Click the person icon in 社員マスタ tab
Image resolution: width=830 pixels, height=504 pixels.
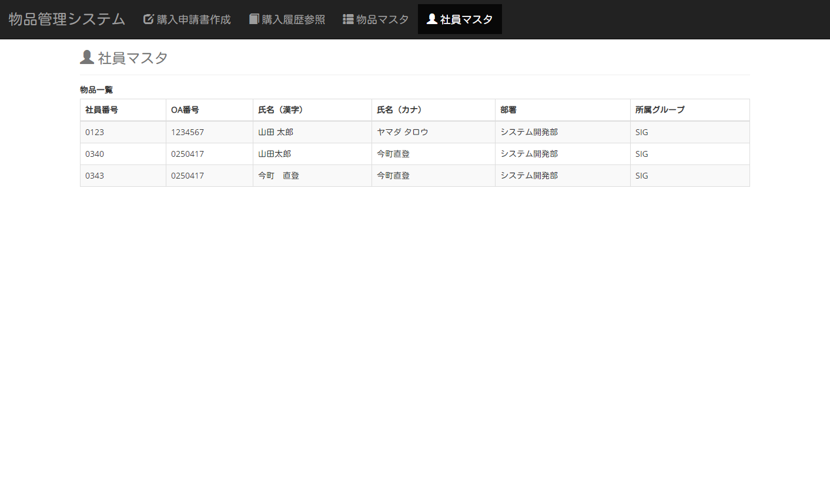click(x=432, y=19)
